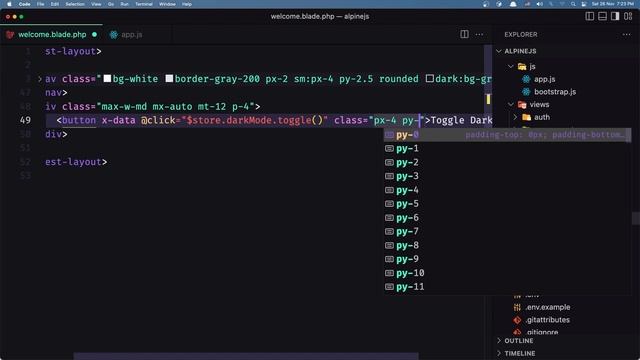Open the customize layout icon
The width and height of the screenshot is (640, 360).
(628, 16)
